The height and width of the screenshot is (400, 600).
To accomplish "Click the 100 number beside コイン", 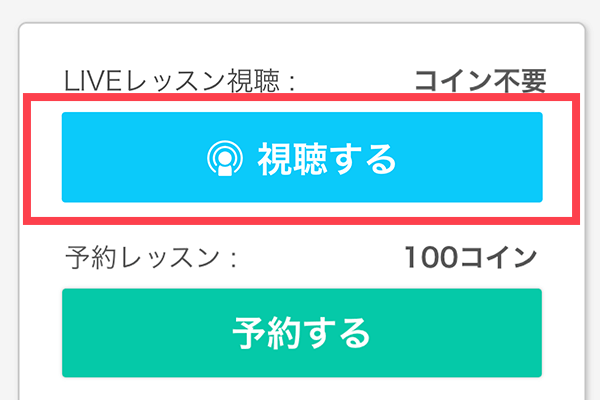I will coord(432,257).
